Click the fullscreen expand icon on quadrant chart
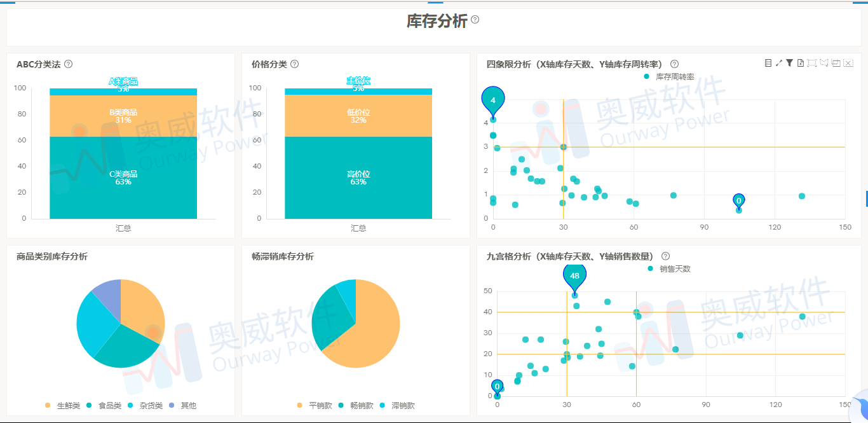 778,63
